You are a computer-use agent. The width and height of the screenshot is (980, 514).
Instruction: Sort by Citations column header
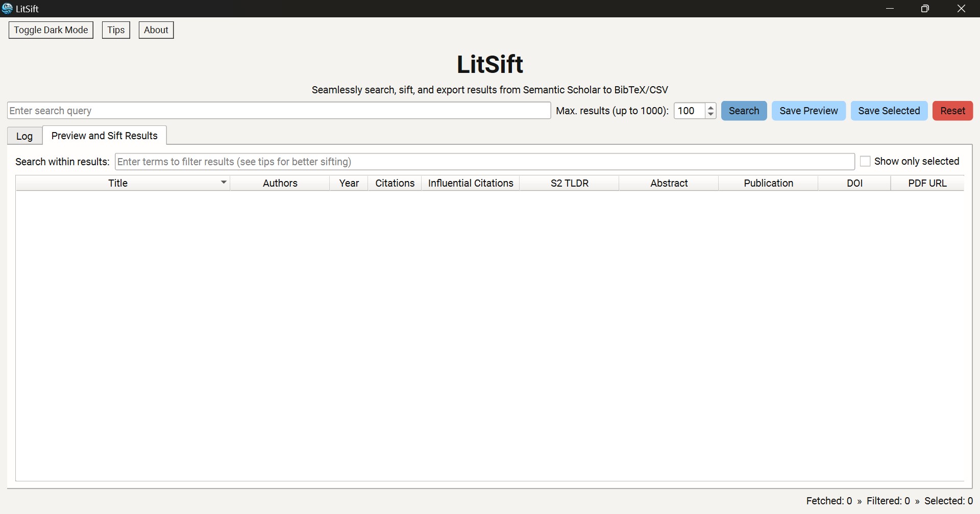point(395,183)
